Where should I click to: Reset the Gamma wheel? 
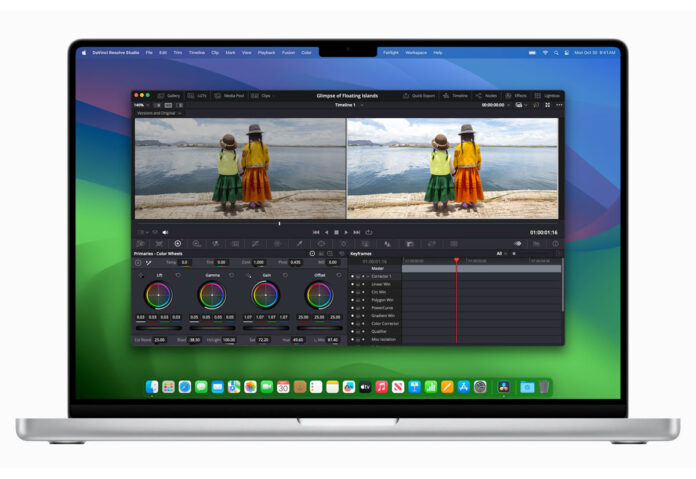coord(231,276)
